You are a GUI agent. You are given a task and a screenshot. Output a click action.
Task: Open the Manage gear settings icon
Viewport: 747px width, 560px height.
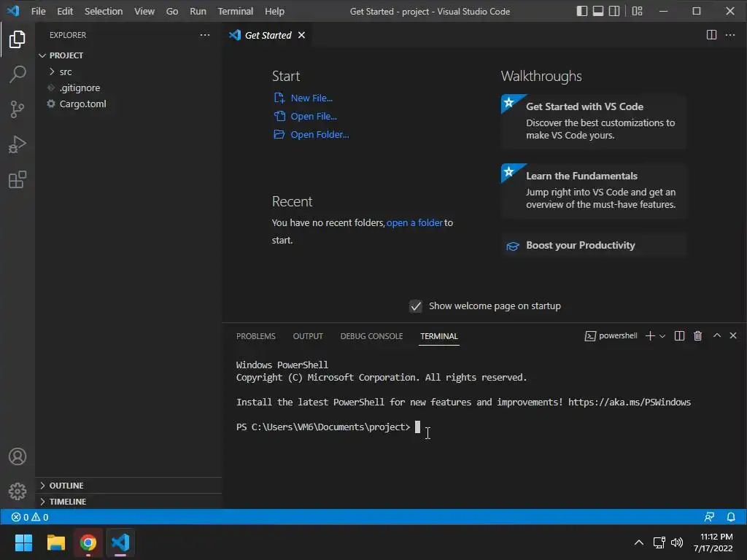[x=18, y=491]
